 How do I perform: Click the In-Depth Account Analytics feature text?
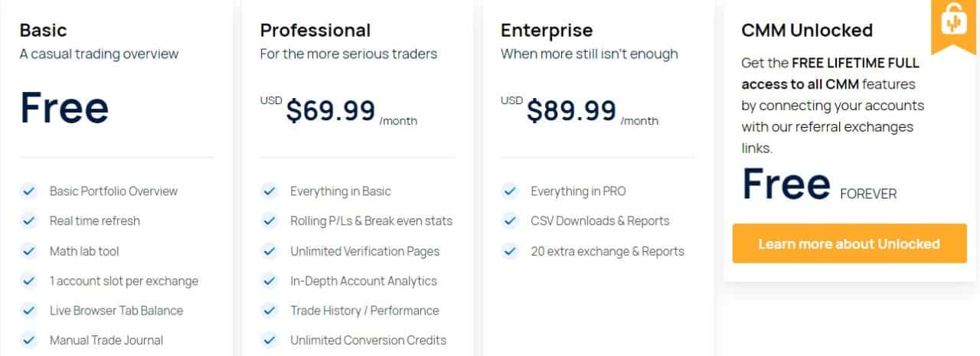364,281
